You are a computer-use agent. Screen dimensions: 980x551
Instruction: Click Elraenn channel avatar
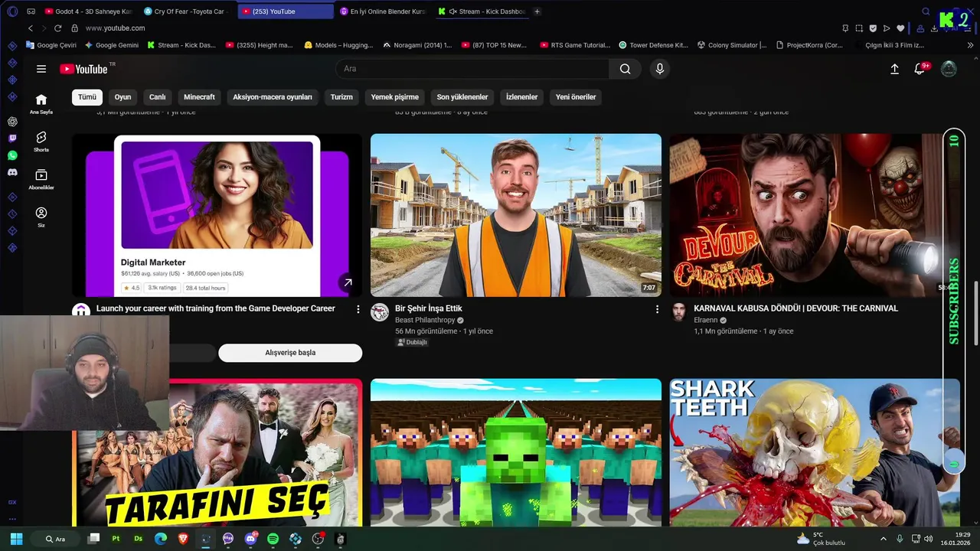tap(678, 312)
